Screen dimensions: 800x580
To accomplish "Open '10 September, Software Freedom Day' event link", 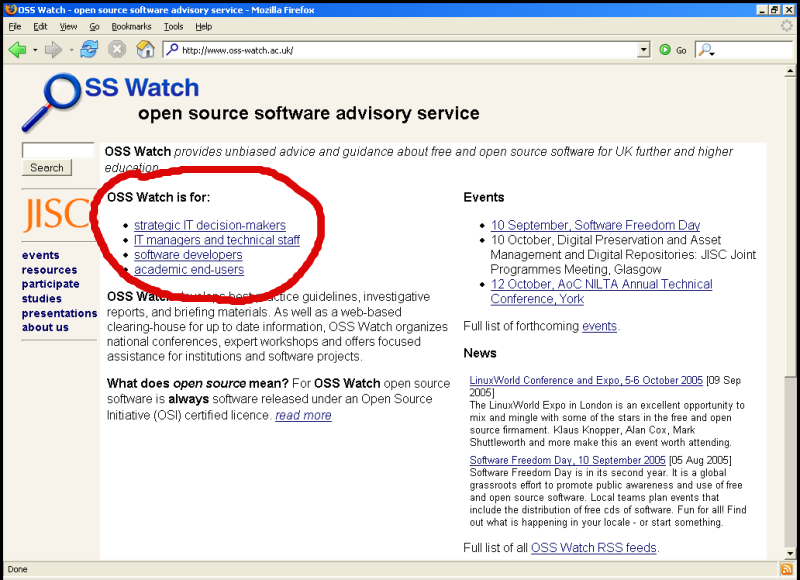I will [x=595, y=225].
